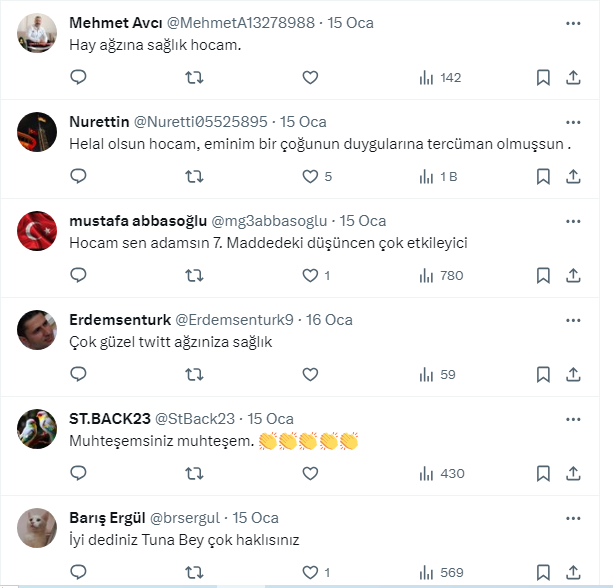Retweet Nurettin's reply

196,177
